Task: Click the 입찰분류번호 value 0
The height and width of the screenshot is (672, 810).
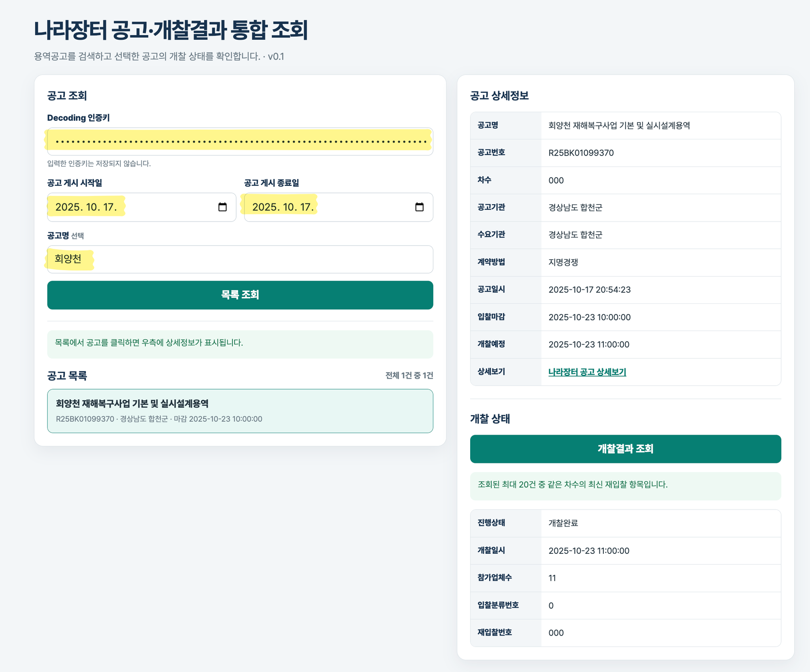Action: (551, 606)
